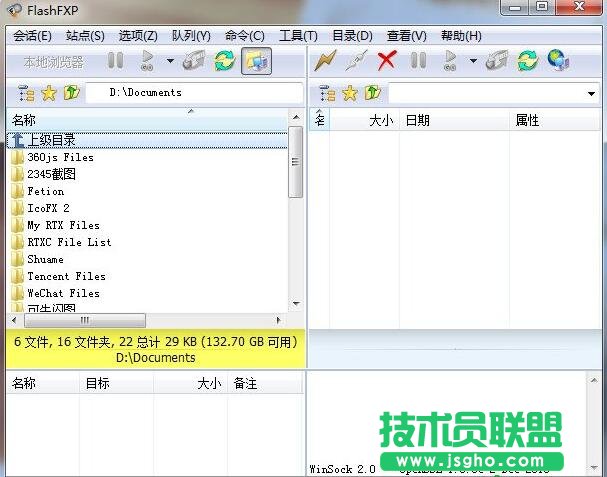Go up one folder in local pane
Image resolution: width=607 pixels, height=477 pixels.
[x=72, y=93]
